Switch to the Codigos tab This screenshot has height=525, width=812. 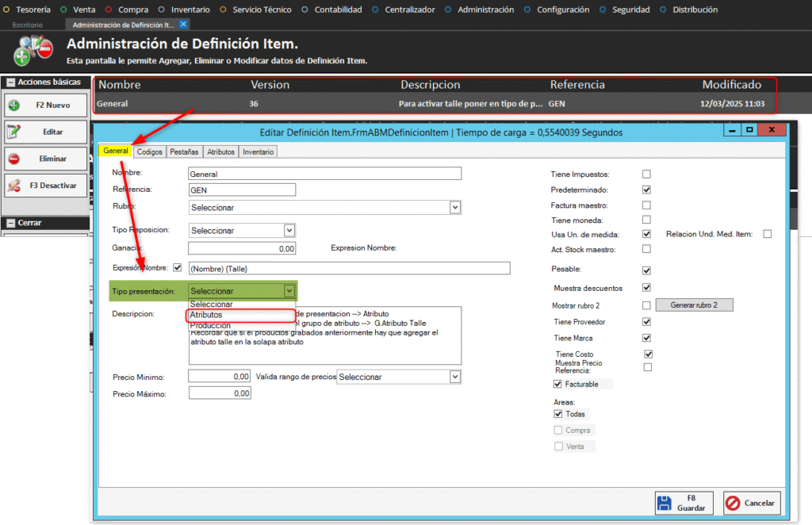click(149, 151)
